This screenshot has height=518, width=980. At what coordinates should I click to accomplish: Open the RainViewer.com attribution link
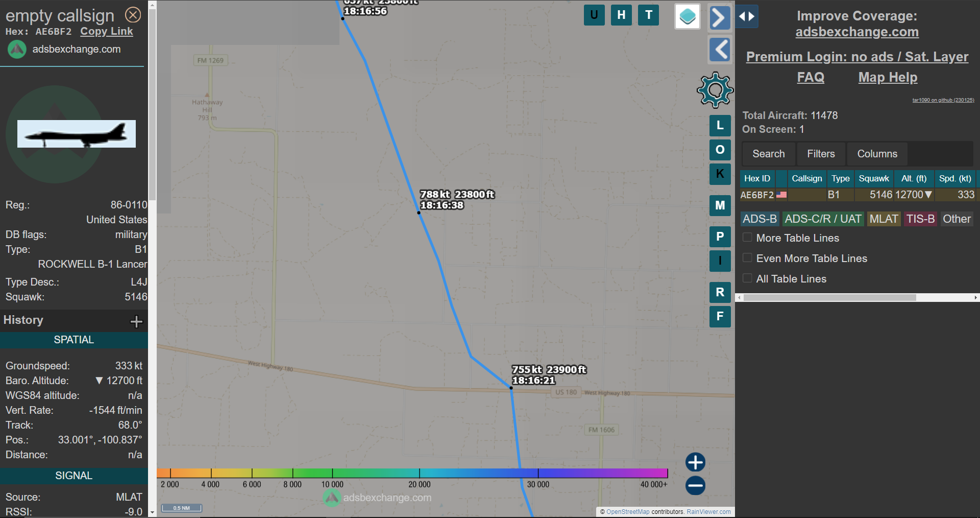(708, 512)
